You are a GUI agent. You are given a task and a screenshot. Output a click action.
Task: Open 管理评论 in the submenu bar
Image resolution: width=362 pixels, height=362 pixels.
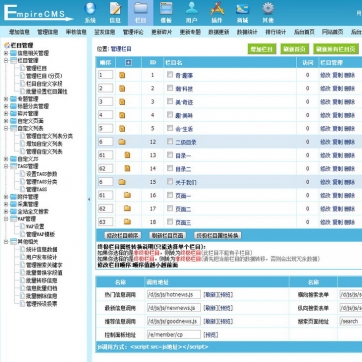click(x=133, y=32)
